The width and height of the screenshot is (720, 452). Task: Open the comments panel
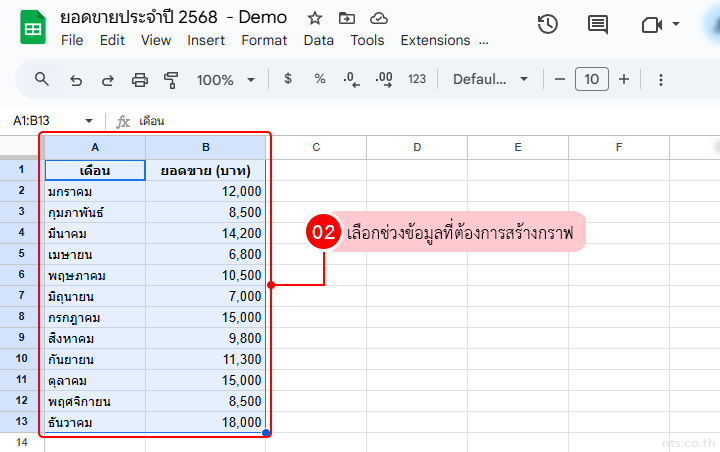point(598,25)
